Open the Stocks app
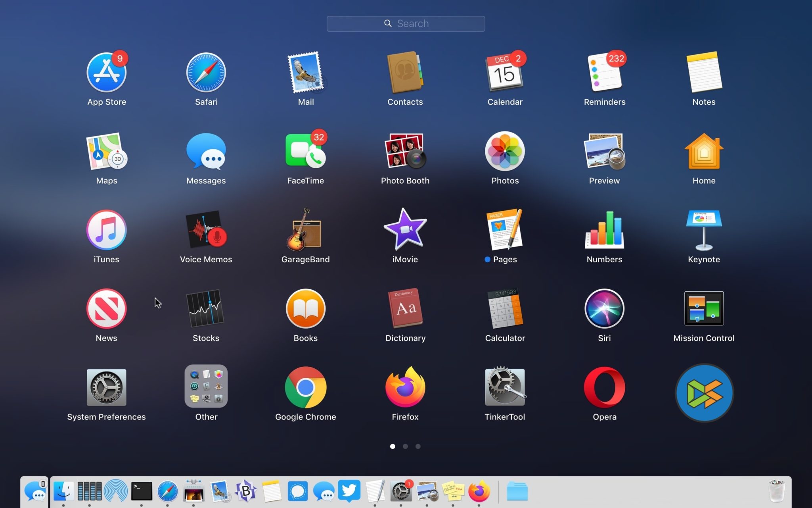 [x=206, y=309]
